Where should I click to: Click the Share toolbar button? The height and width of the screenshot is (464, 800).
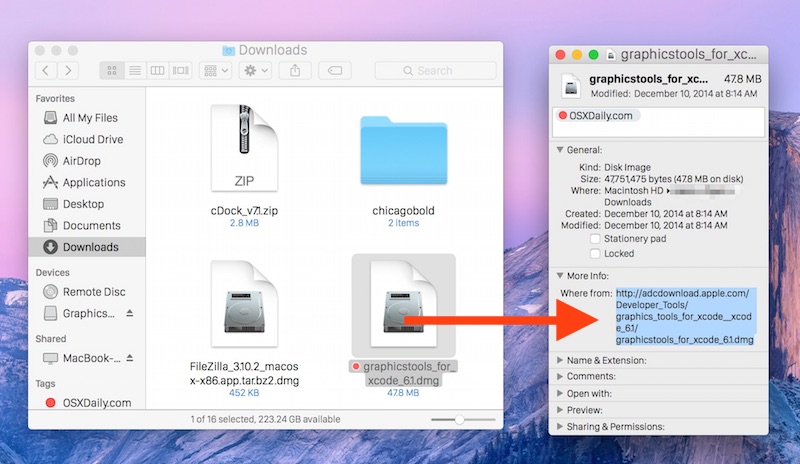(x=295, y=70)
